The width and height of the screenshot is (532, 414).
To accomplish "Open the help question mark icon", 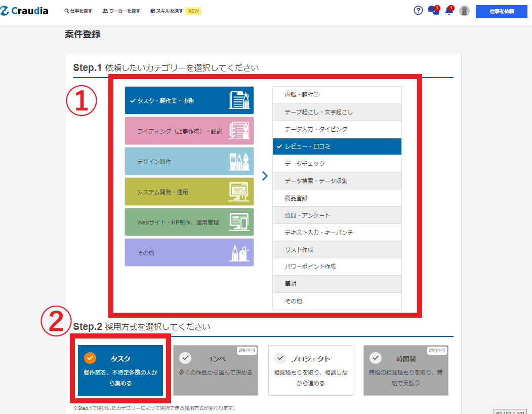I will [x=418, y=11].
